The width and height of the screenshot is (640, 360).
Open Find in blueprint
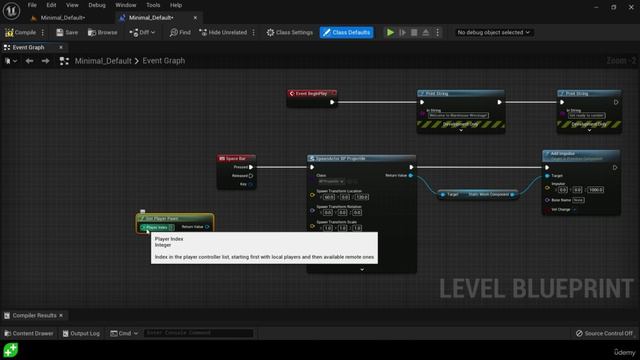[180, 32]
